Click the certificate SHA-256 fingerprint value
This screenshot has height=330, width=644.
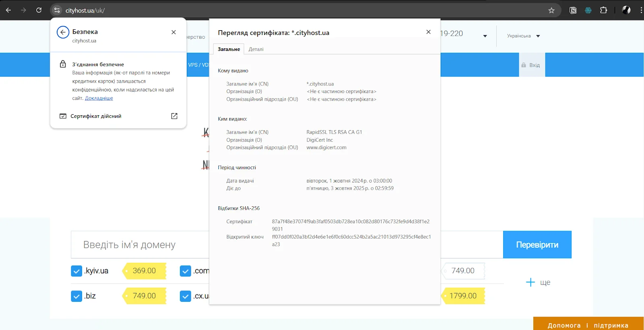coord(351,225)
